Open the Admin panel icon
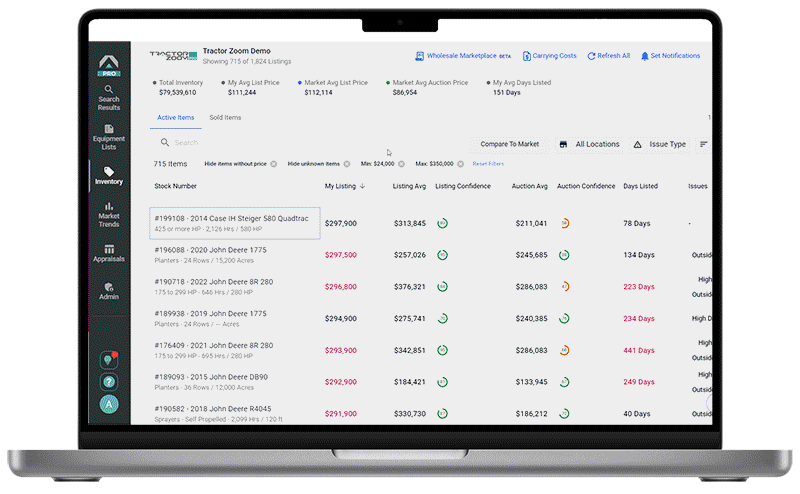Screen dimensions: 800x494 click(x=109, y=291)
